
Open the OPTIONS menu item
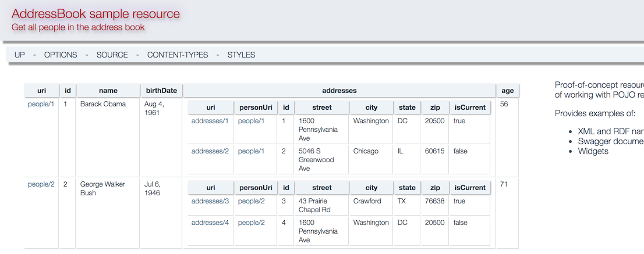(x=61, y=55)
